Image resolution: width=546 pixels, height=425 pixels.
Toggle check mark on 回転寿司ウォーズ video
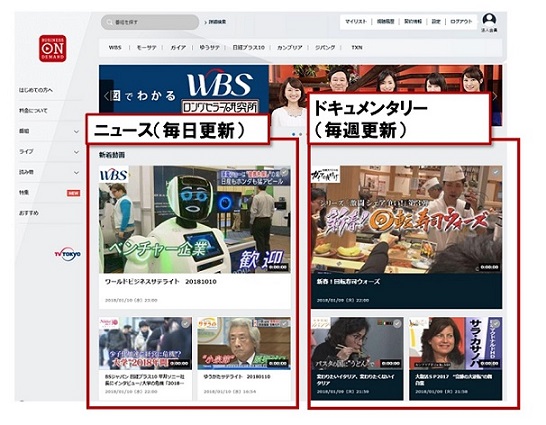click(496, 172)
